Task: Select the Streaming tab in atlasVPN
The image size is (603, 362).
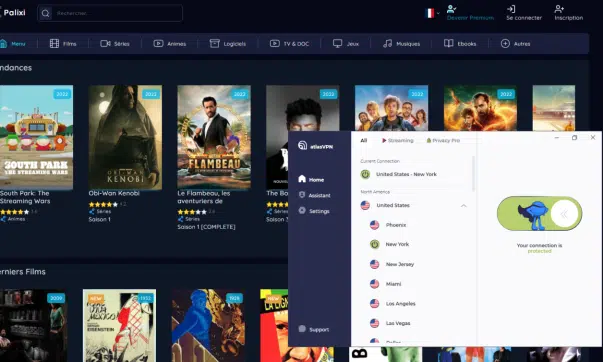Action: click(x=397, y=140)
